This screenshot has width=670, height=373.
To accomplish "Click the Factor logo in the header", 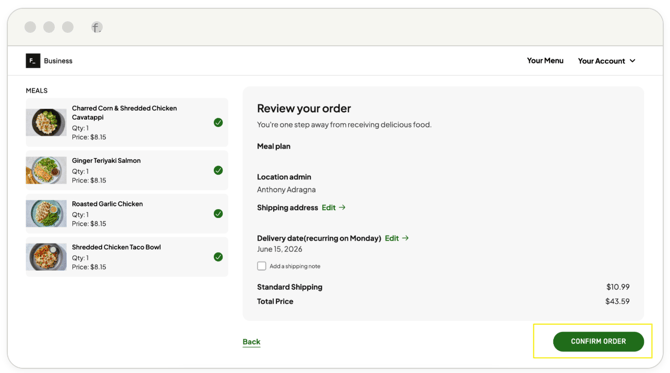I will pyautogui.click(x=33, y=61).
